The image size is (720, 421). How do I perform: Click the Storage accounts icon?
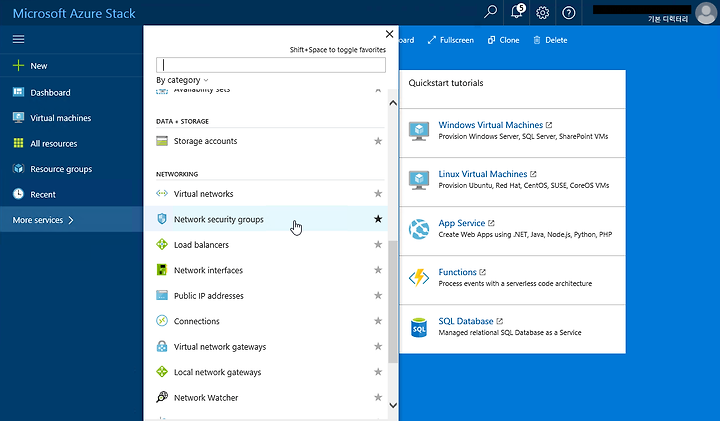pos(162,141)
